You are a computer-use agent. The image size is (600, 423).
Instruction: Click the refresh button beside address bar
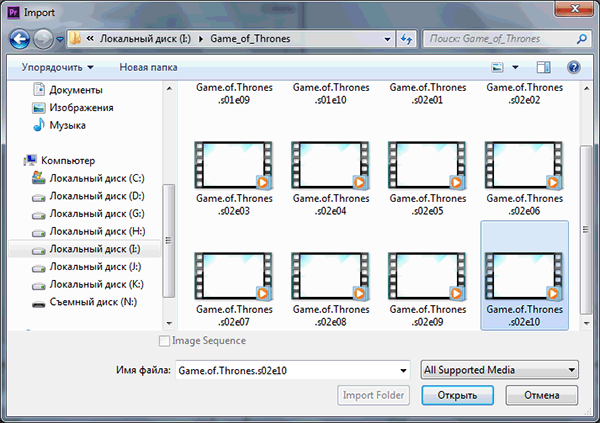[406, 39]
